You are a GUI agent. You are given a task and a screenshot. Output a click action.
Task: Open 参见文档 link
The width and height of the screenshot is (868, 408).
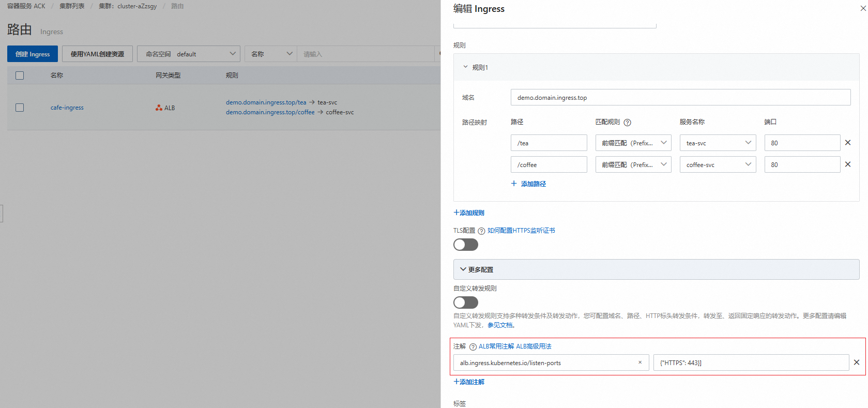pyautogui.click(x=500, y=325)
